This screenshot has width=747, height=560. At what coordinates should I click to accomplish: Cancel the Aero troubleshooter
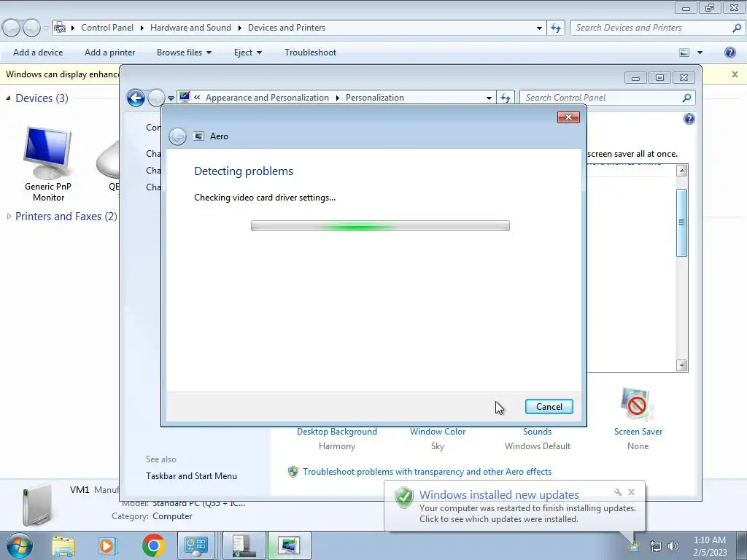pyautogui.click(x=549, y=407)
